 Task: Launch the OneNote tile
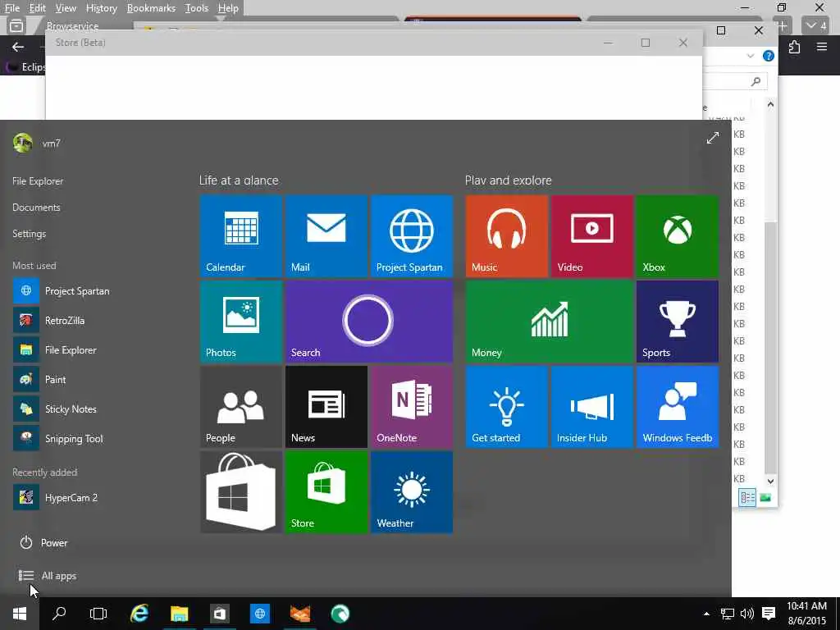pyautogui.click(x=412, y=407)
